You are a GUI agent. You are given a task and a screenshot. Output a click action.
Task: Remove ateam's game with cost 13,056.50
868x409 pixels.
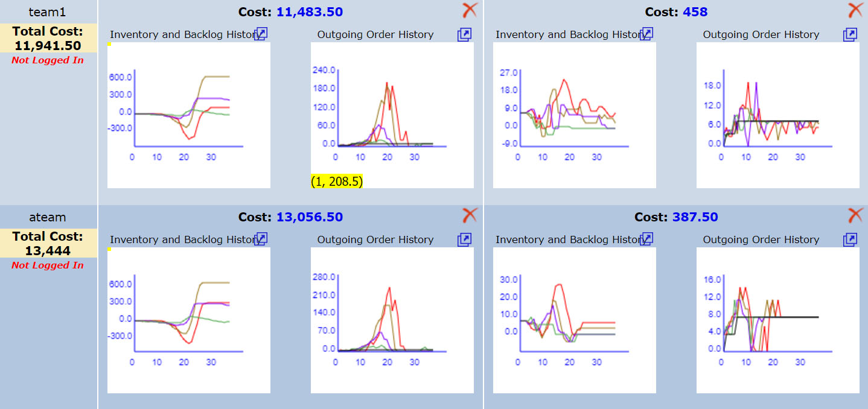point(470,215)
